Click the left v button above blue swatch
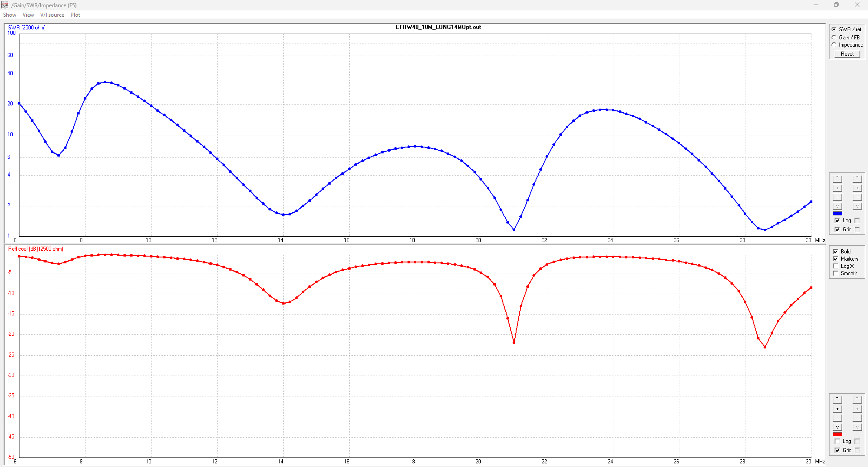This screenshot has height=467, width=868. pos(837,206)
